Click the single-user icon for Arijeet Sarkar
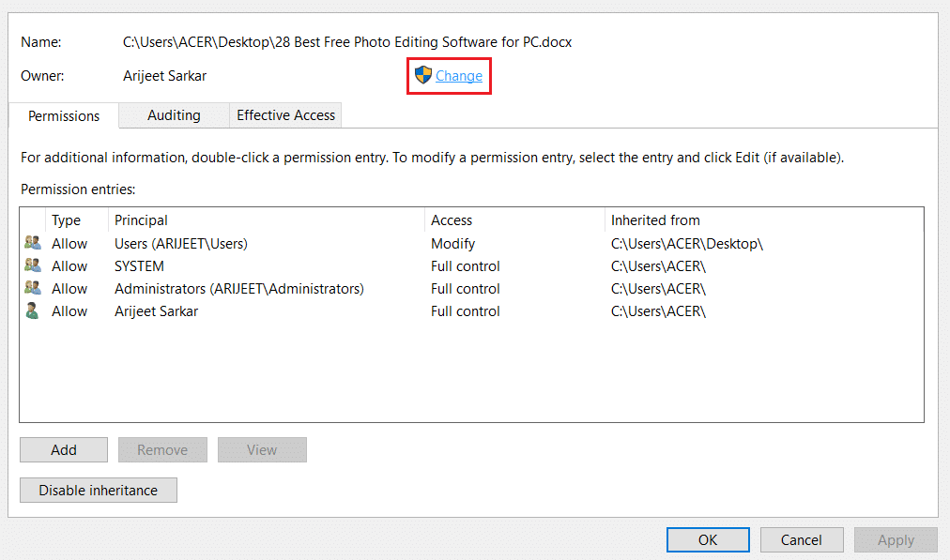Screen dimensions: 950x560 pyautogui.click(x=32, y=311)
